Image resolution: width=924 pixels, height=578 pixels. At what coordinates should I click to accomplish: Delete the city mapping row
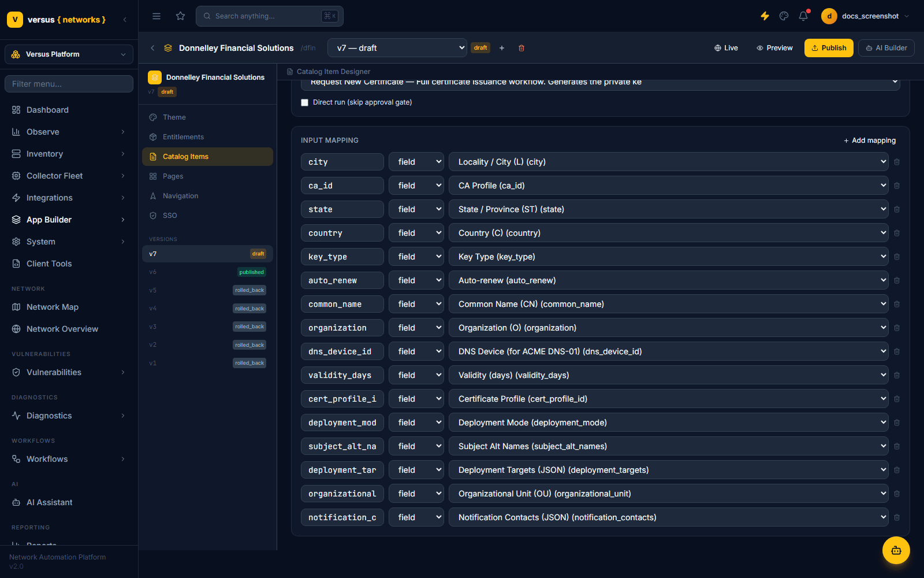pyautogui.click(x=897, y=162)
